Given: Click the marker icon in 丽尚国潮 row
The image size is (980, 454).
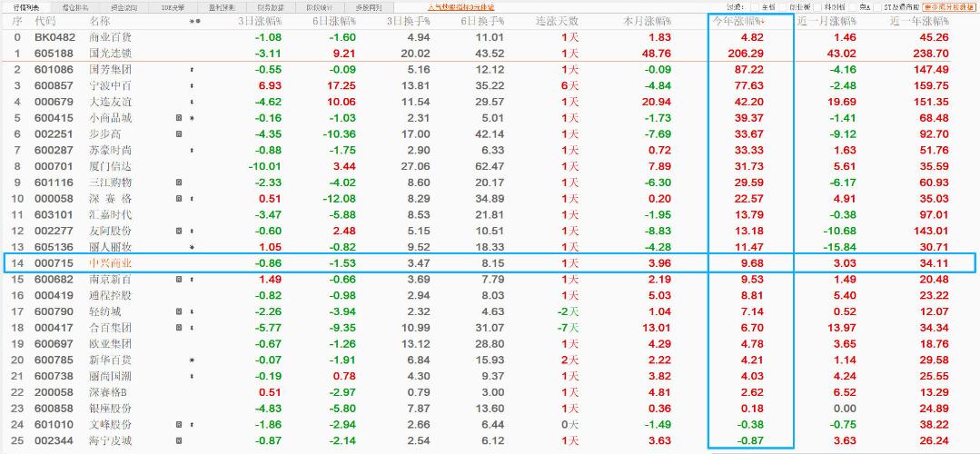Looking at the screenshot, I should 192,377.
